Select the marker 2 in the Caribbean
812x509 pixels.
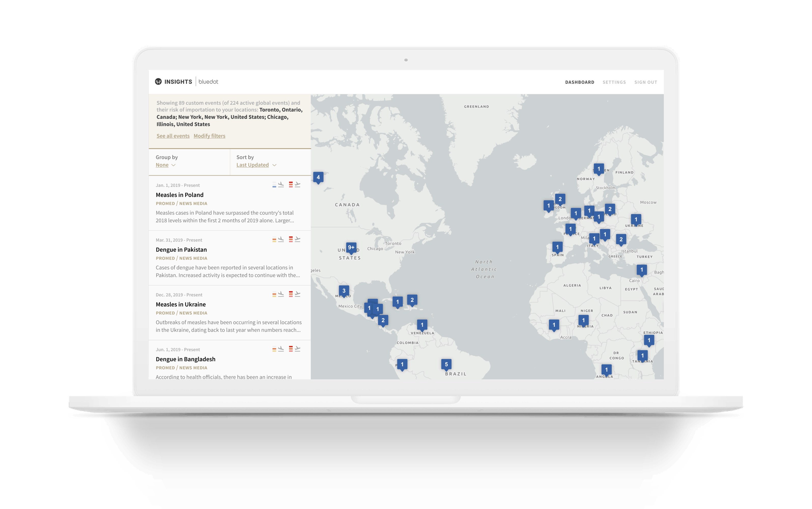[412, 301]
